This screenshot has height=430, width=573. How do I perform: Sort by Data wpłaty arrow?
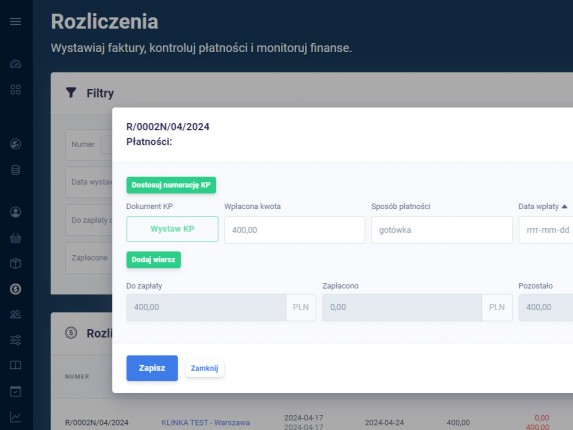(x=565, y=206)
